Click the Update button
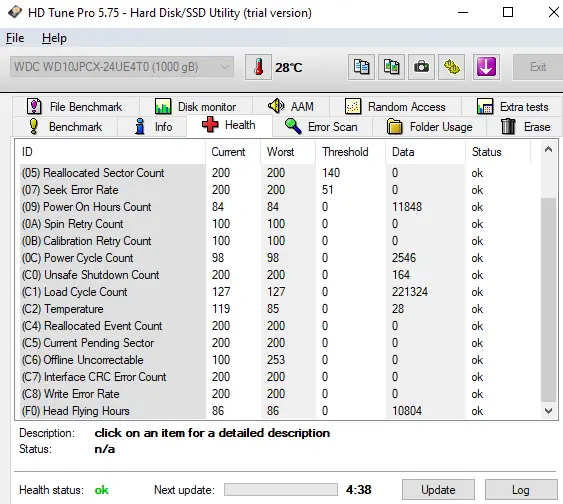Screen dimensions: 563x504 coord(438,490)
